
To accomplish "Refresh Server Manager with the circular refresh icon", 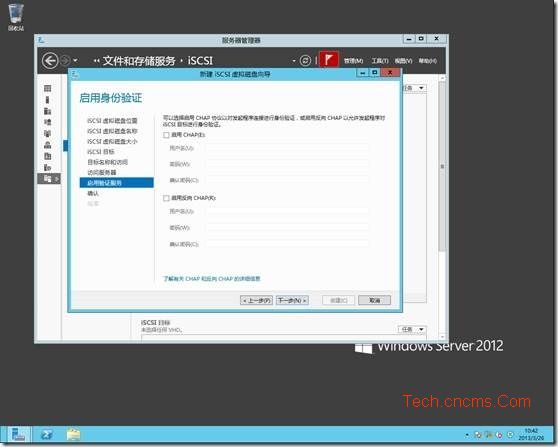I will 305,61.
